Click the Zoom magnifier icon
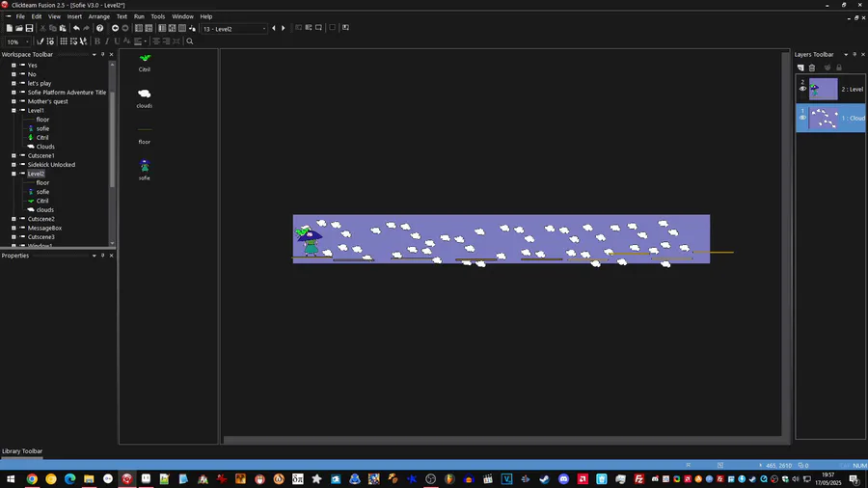Image resolution: width=868 pixels, height=488 pixels. pyautogui.click(x=190, y=41)
